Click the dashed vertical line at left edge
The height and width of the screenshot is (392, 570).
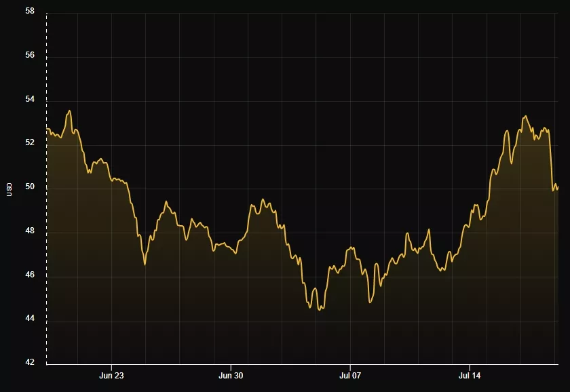46,203
